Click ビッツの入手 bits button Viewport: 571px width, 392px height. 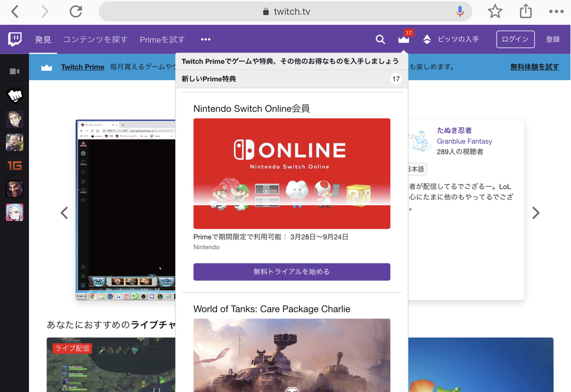(x=451, y=39)
